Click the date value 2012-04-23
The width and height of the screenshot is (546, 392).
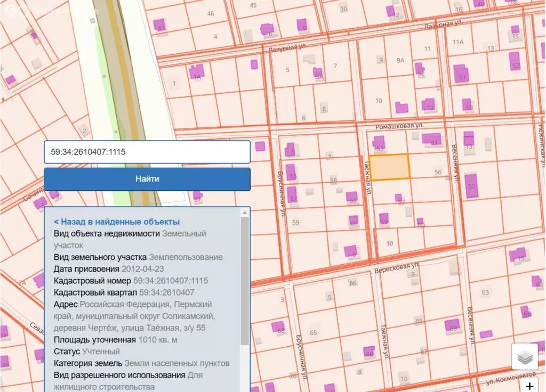[142, 269]
